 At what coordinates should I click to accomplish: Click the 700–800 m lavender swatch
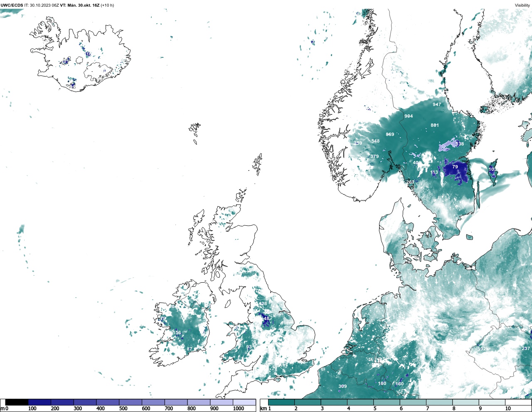(176, 402)
